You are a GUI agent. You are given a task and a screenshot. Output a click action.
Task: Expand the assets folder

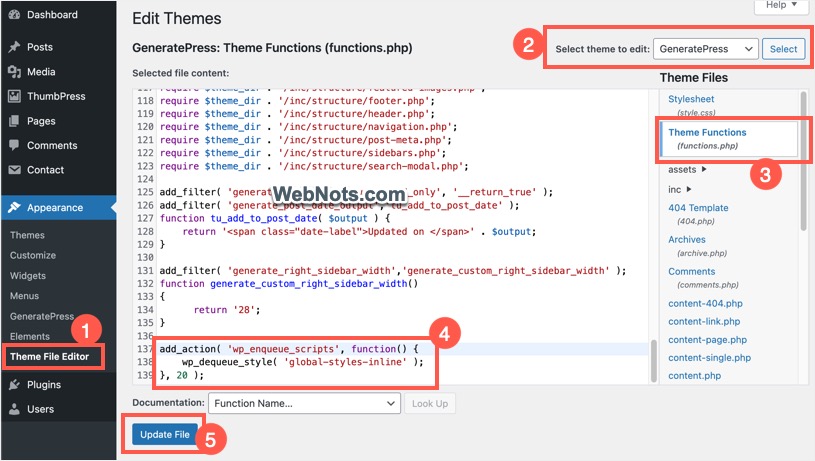pos(687,169)
